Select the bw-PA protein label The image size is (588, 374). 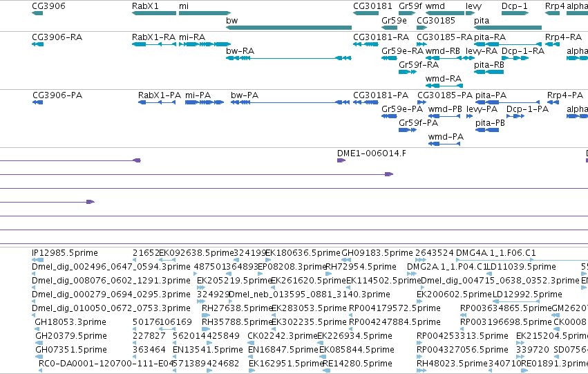point(245,95)
